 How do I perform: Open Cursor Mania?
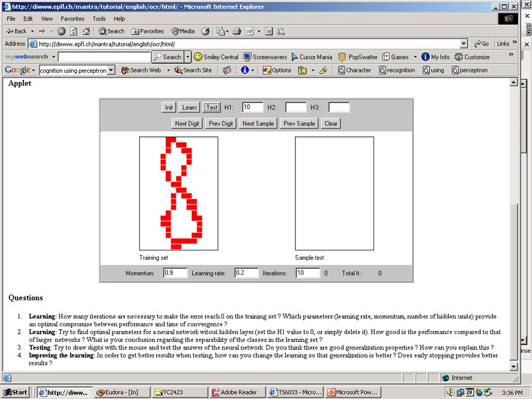pos(312,57)
